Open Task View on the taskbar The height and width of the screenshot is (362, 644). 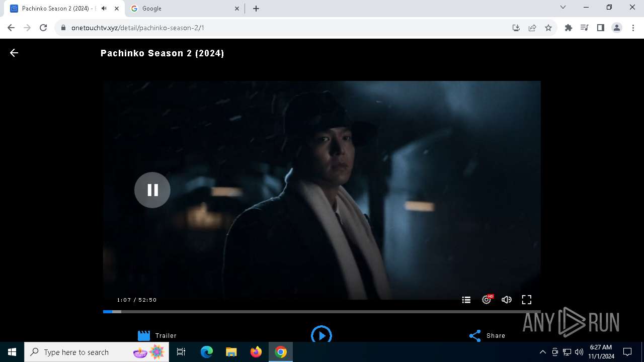(x=182, y=352)
